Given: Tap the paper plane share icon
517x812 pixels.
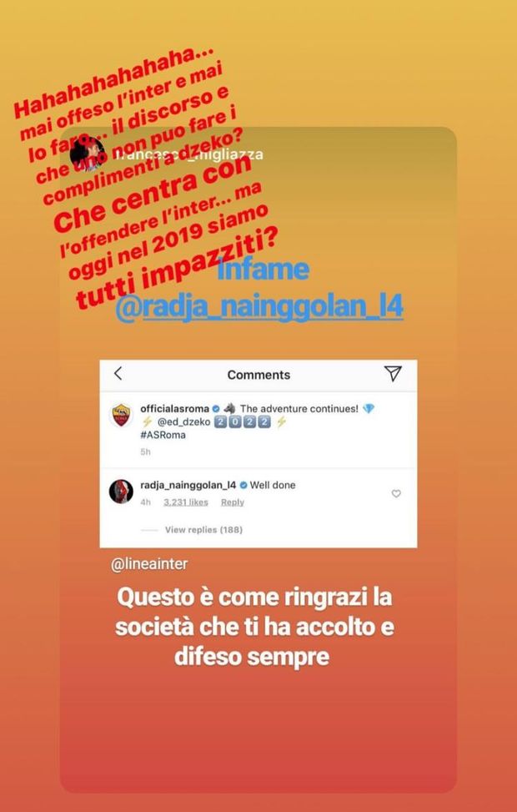Looking at the screenshot, I should coord(393,373).
